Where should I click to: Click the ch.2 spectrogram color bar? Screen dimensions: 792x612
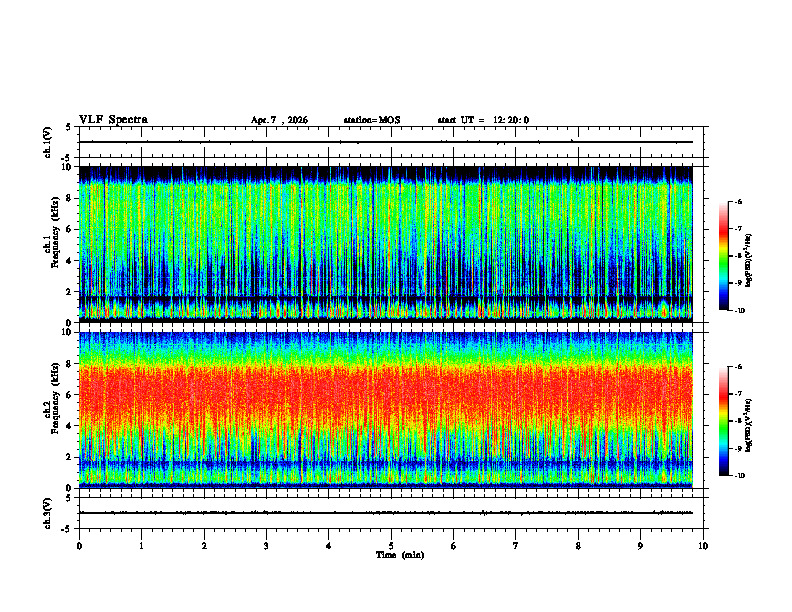coord(723,421)
